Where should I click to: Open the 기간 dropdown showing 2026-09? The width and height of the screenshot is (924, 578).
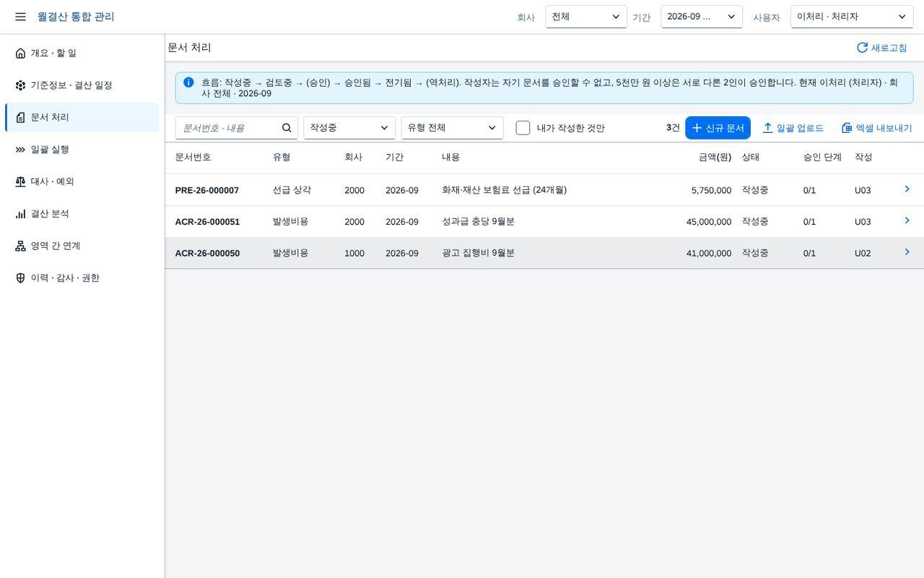pos(702,17)
